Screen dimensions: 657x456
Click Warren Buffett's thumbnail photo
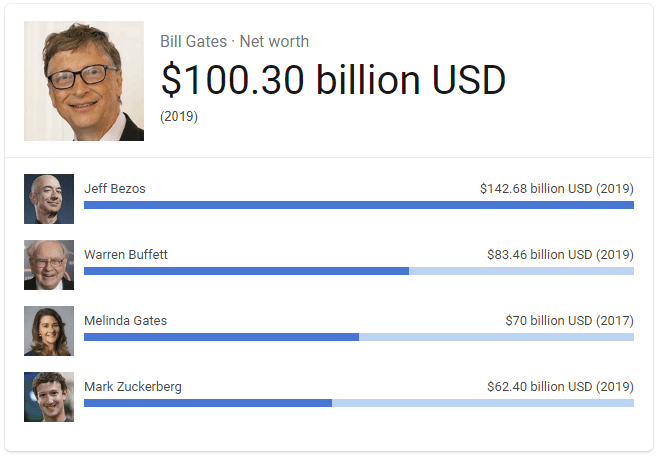(x=49, y=265)
